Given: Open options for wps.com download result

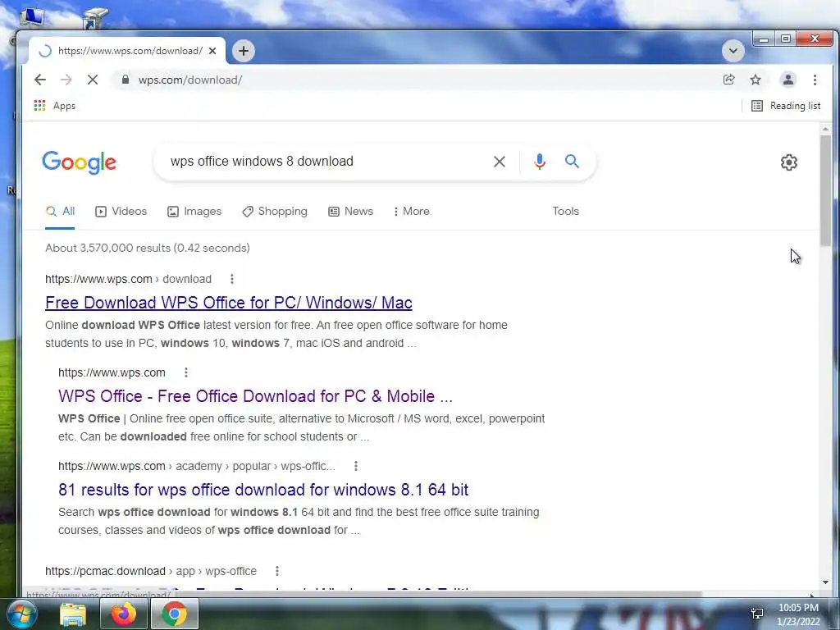Looking at the screenshot, I should click(x=232, y=279).
